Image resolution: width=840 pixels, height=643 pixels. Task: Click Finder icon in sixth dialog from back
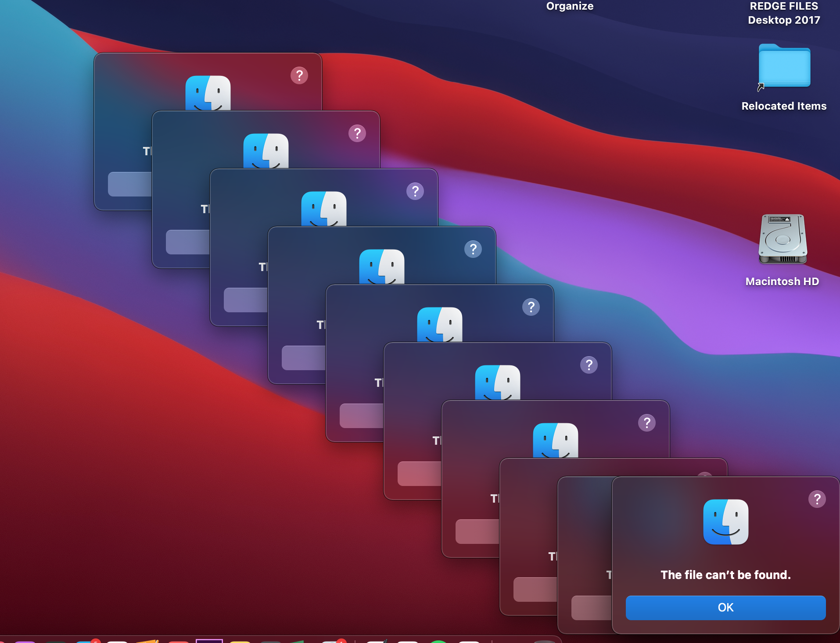click(x=498, y=382)
